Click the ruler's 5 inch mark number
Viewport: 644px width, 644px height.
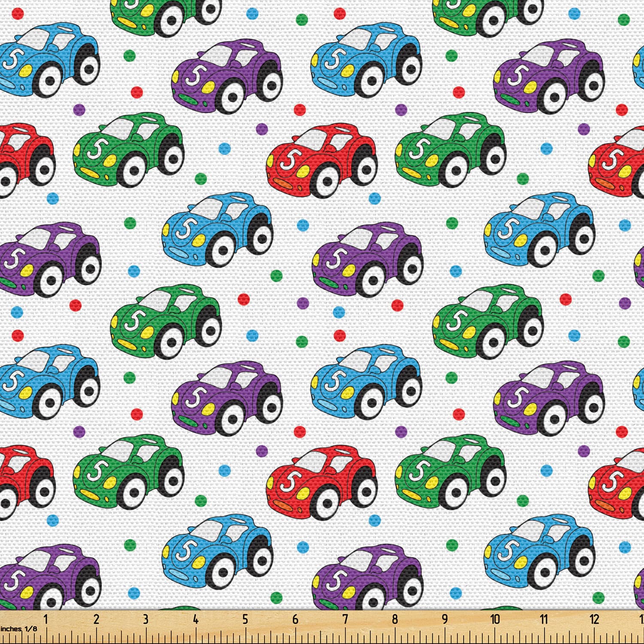[x=245, y=619]
